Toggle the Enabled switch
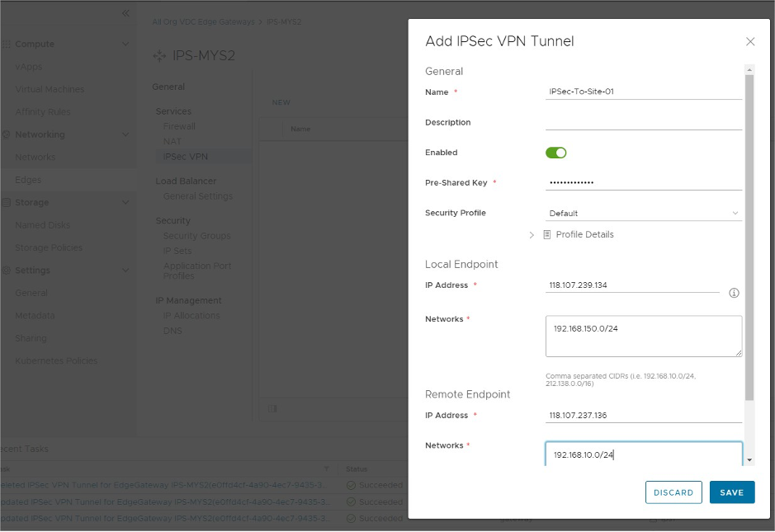 (x=555, y=153)
